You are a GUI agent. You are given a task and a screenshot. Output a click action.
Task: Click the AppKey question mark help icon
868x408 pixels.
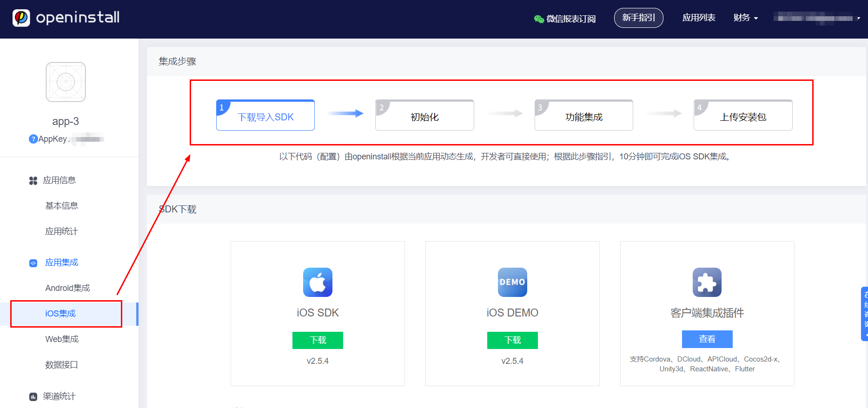coord(33,139)
